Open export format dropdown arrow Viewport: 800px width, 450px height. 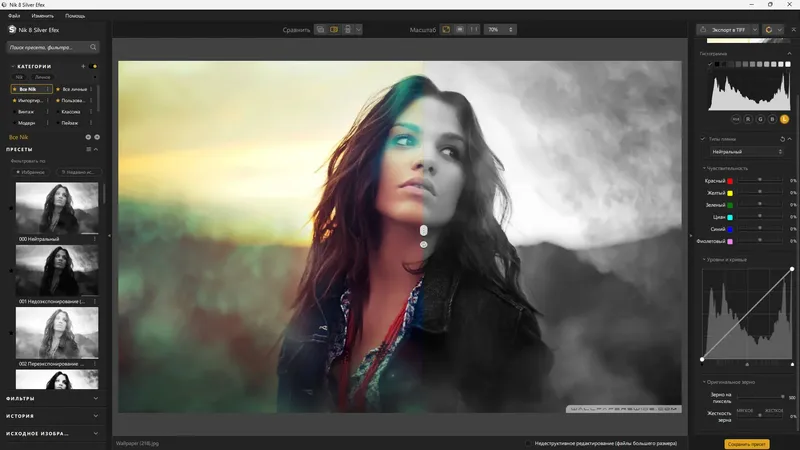pos(755,30)
